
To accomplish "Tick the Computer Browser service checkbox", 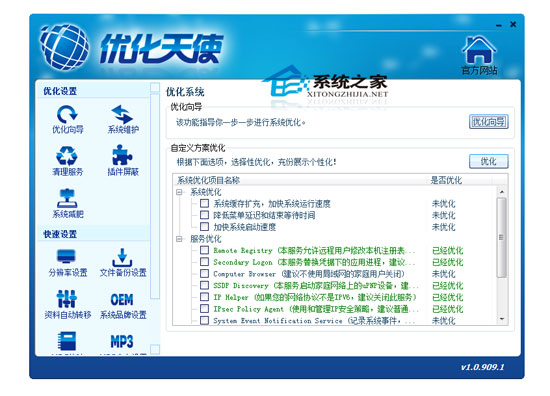I will pyautogui.click(x=204, y=273).
